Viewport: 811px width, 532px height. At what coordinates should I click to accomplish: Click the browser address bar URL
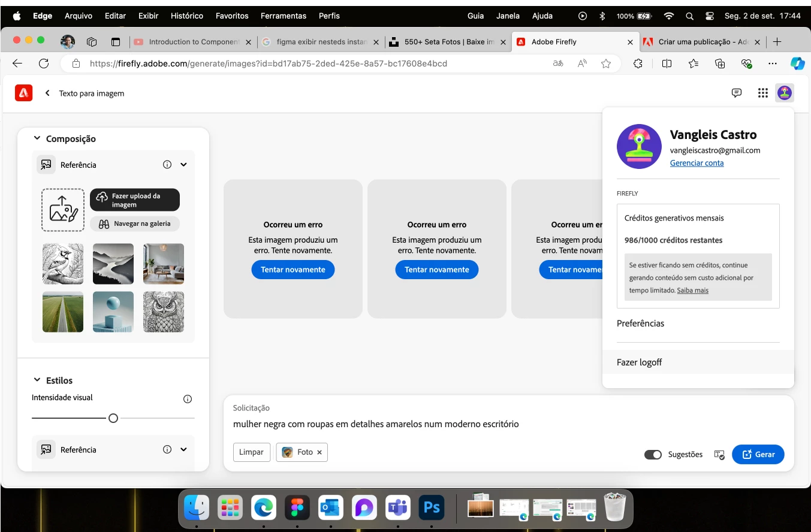pos(269,64)
